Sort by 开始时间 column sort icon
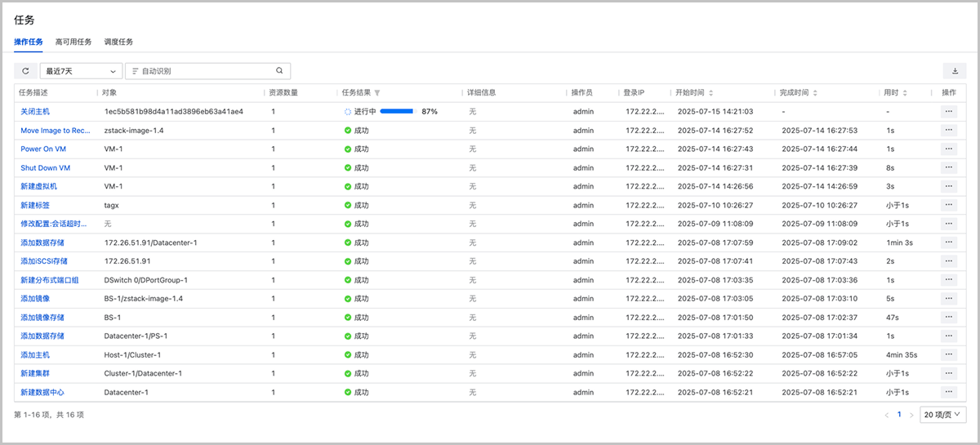This screenshot has height=445, width=980. [x=711, y=93]
